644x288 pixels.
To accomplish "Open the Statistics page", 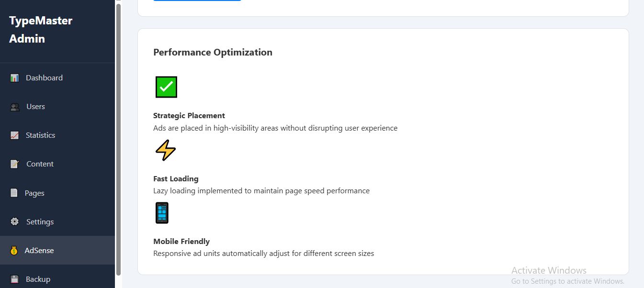I will 40,135.
